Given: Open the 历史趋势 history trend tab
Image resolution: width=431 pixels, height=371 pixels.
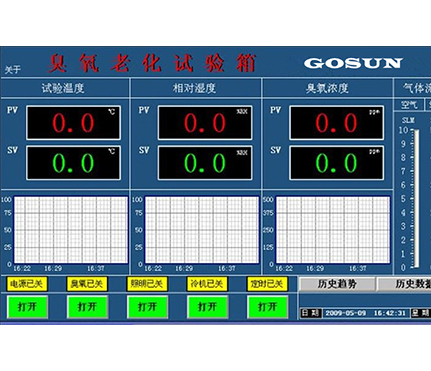Looking at the screenshot, I should click(337, 284).
